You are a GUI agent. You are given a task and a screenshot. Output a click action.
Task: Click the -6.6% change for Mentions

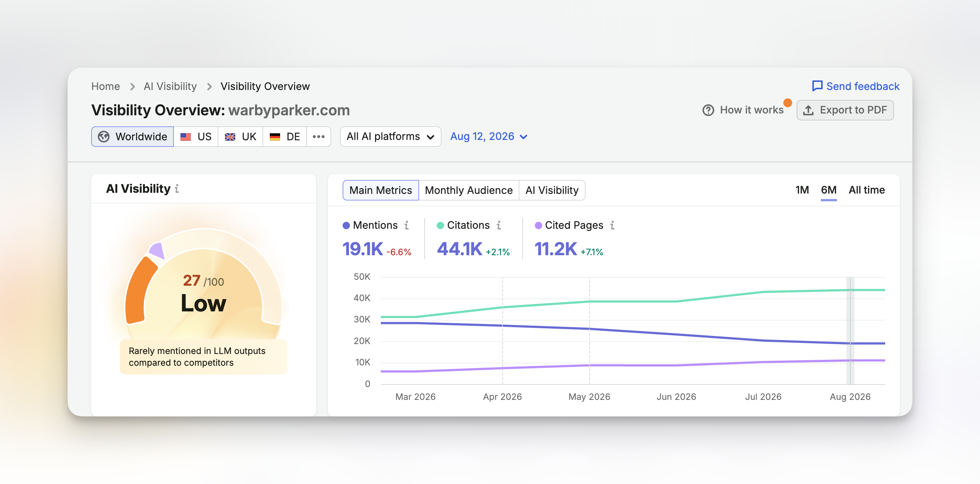point(399,252)
